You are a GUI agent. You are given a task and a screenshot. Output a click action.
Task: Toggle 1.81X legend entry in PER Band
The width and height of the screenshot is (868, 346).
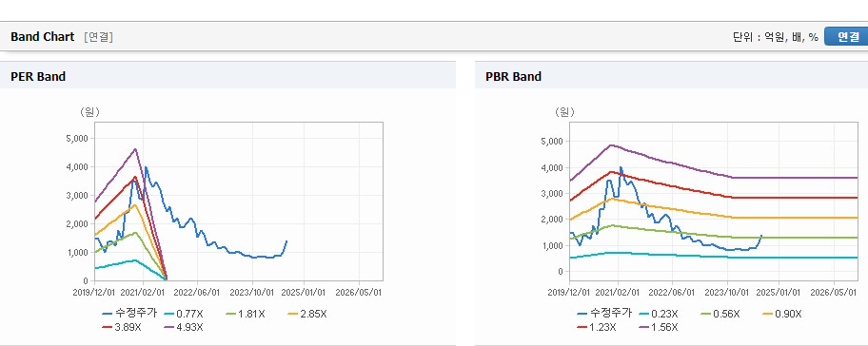[246, 314]
